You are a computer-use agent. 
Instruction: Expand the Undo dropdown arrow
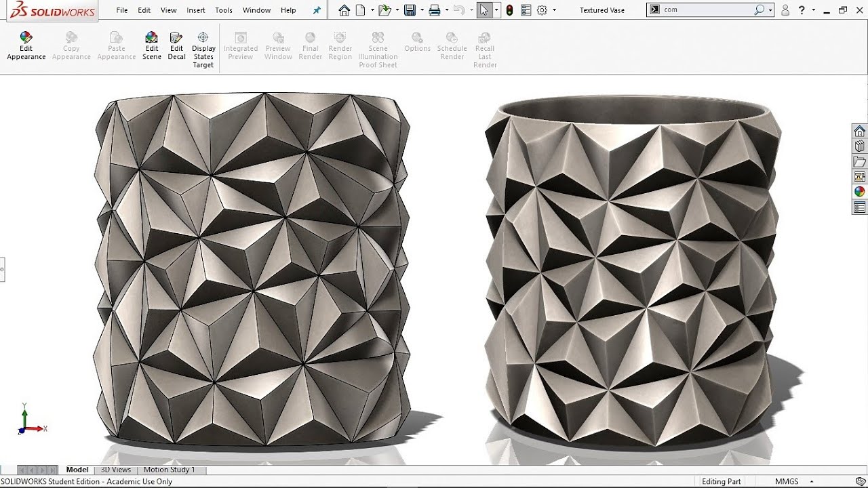471,10
